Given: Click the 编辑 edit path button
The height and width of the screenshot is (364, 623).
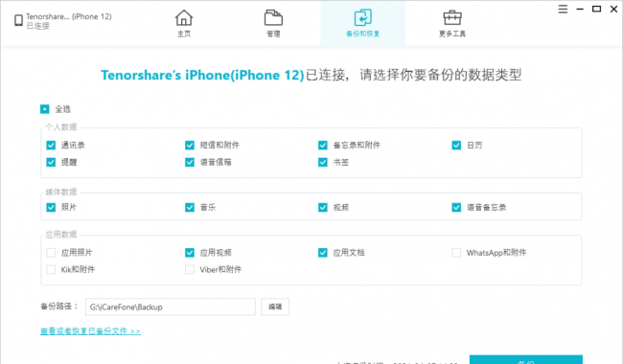Looking at the screenshot, I should click(x=275, y=307).
